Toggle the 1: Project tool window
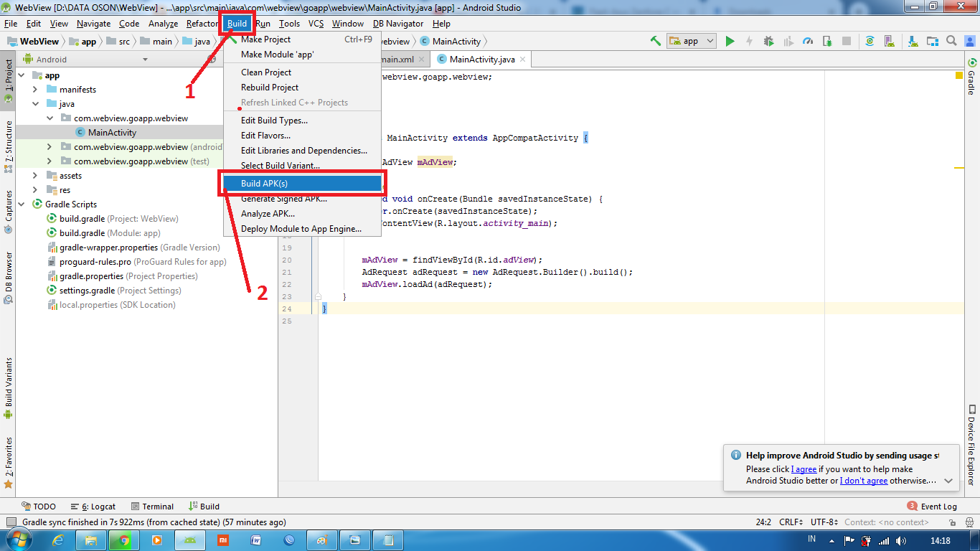Screen dimensions: 980x551 click(8, 80)
